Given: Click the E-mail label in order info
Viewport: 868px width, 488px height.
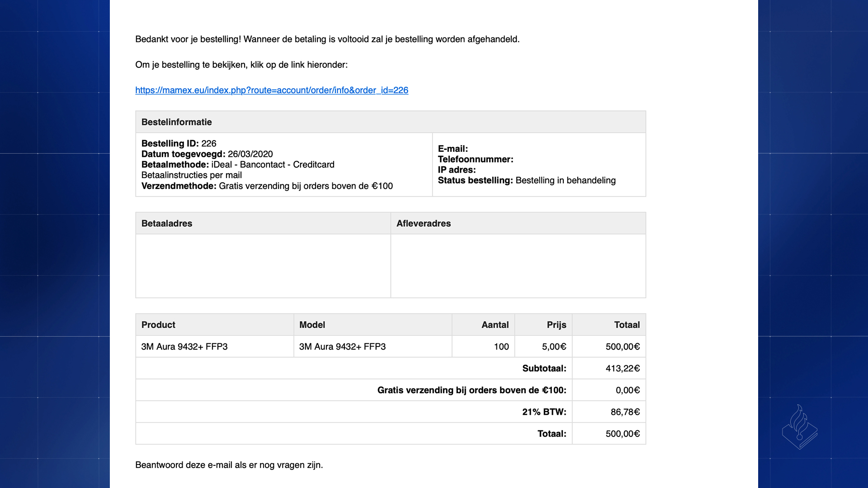Looking at the screenshot, I should (453, 149).
